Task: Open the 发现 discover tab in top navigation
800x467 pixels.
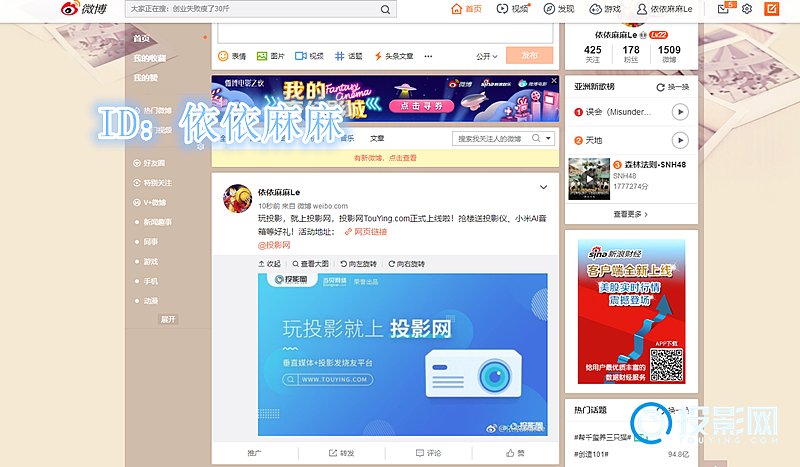Action: click(559, 9)
